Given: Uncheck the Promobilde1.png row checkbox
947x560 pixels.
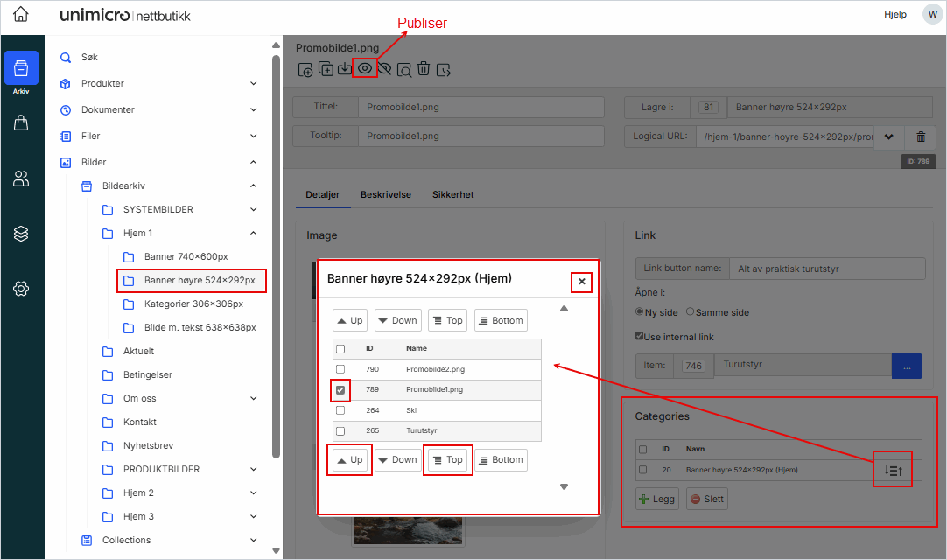Looking at the screenshot, I should 340,389.
